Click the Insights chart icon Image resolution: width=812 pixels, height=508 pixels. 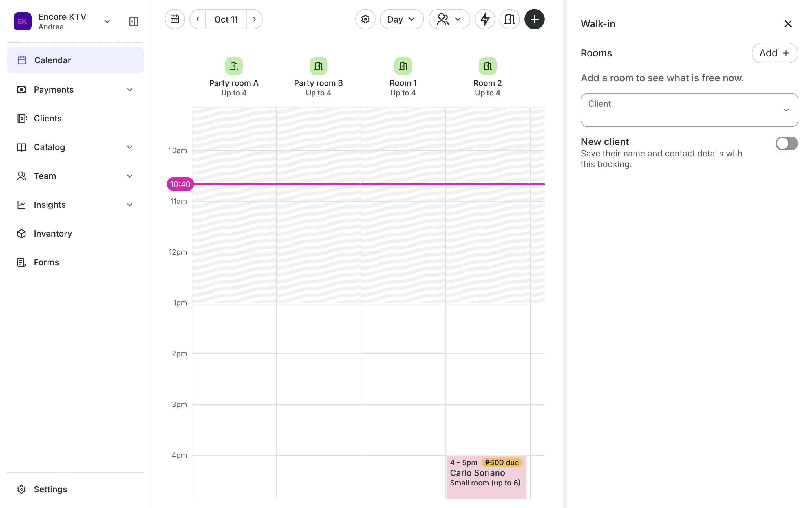pyautogui.click(x=21, y=205)
